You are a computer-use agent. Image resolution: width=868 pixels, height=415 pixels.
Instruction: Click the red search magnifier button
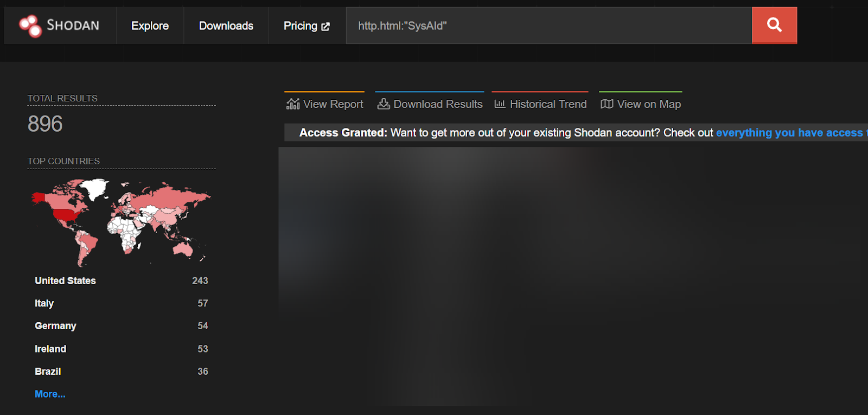[x=774, y=25]
